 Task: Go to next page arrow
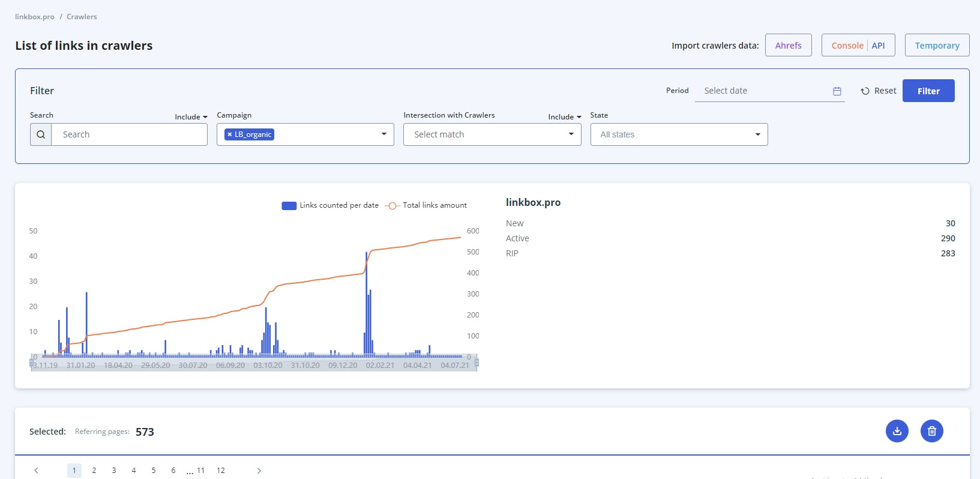pos(259,471)
